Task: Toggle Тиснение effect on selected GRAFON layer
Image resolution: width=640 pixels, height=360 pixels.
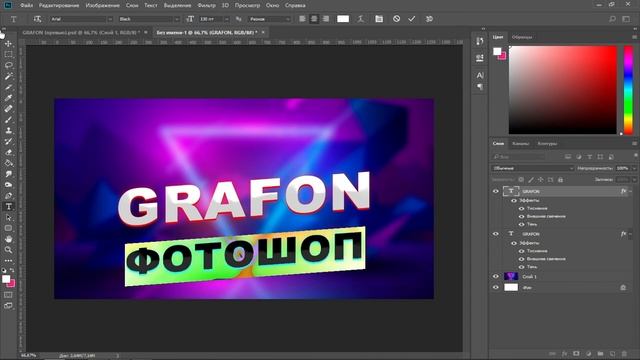Action: [x=521, y=209]
